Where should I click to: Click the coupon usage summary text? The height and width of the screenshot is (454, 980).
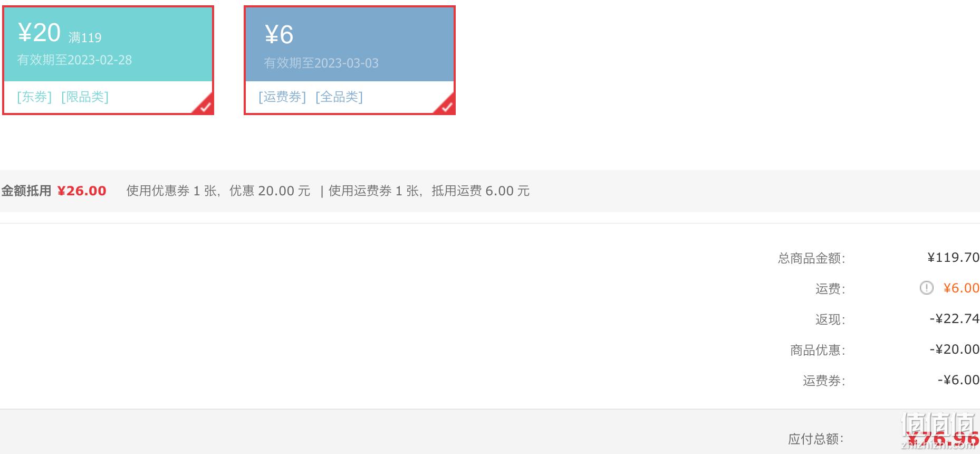coord(218,191)
